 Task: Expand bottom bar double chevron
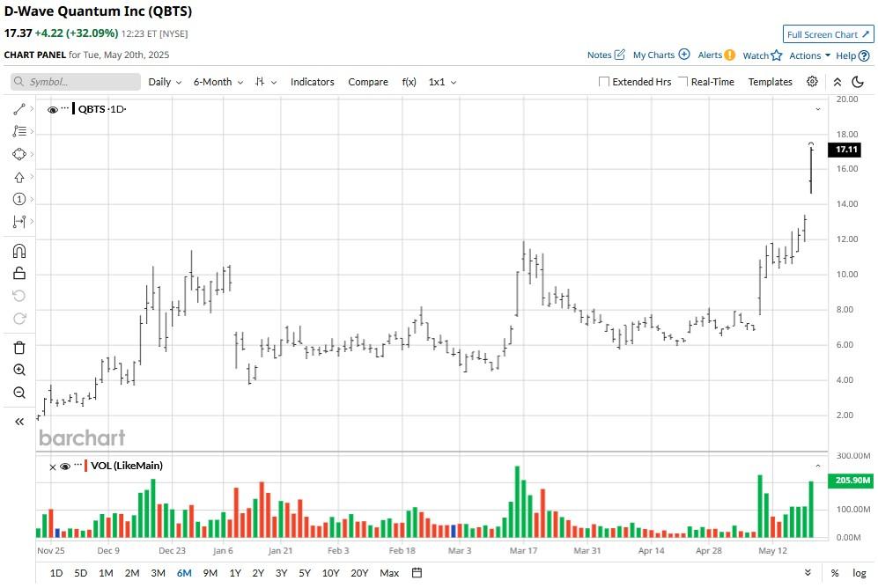click(808, 573)
